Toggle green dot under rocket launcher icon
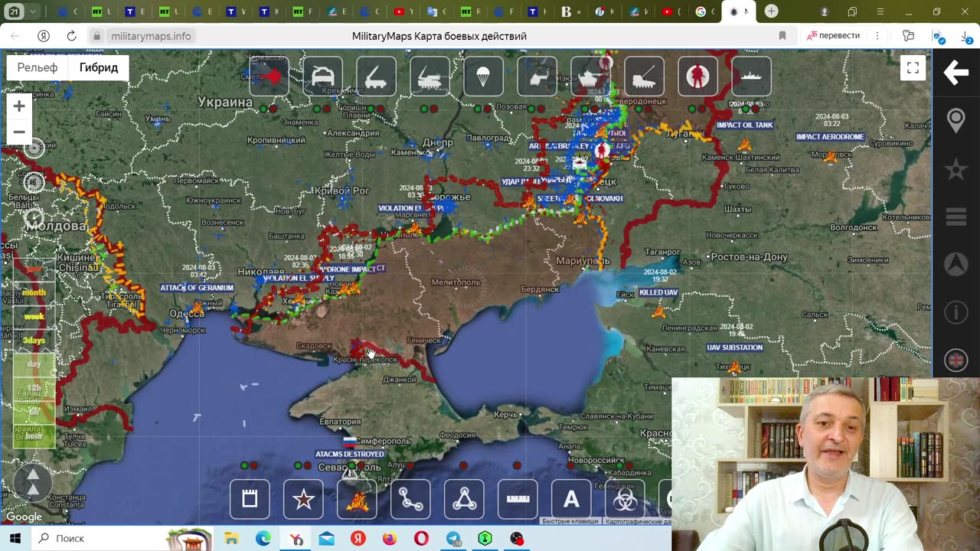 371,109
